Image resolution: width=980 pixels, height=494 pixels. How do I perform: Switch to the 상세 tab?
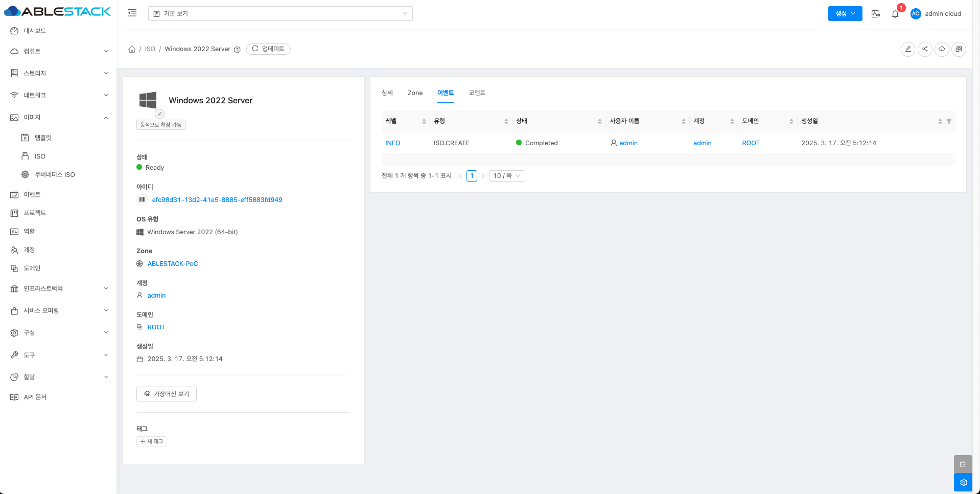(x=387, y=93)
